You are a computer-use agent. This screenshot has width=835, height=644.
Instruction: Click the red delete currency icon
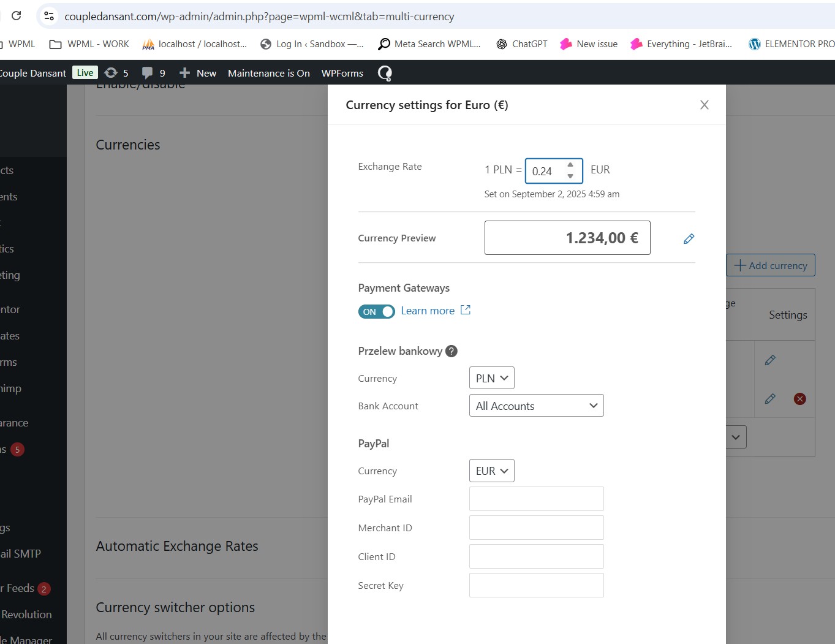pos(799,399)
